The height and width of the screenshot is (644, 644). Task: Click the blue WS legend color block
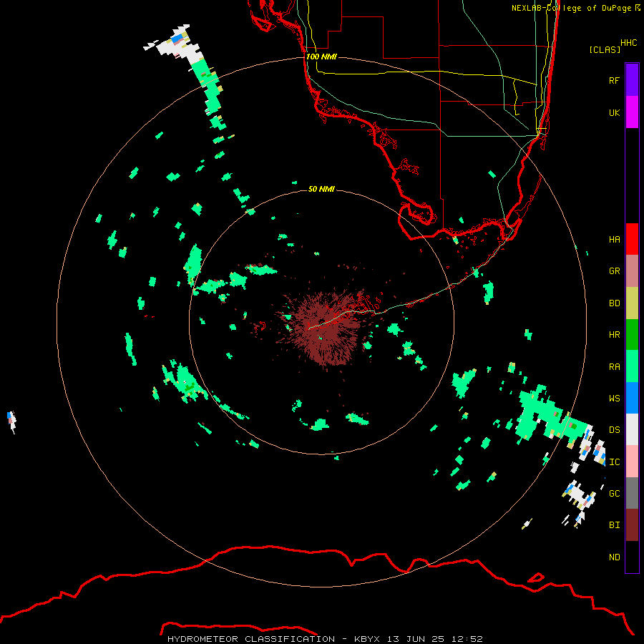coord(632,398)
